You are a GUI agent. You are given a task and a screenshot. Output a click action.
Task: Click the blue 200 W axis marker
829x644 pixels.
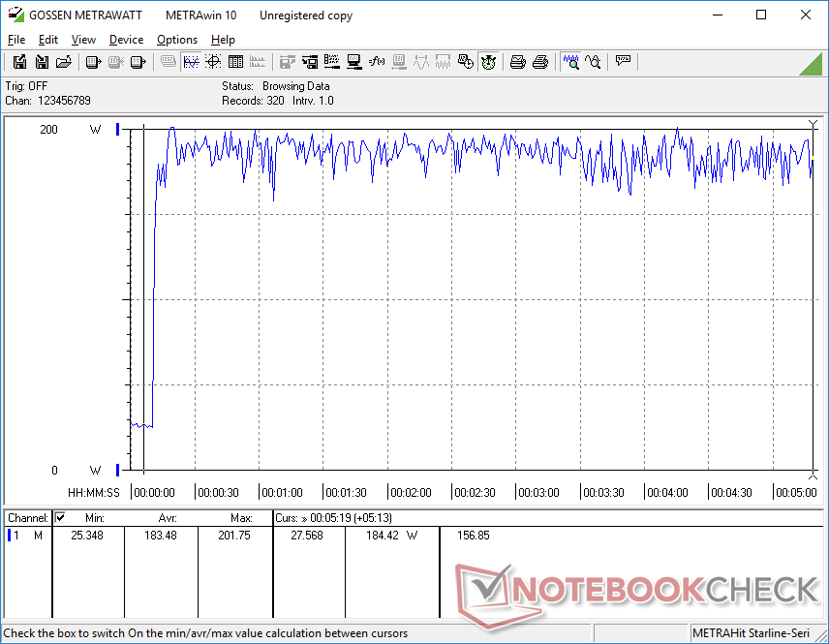(117, 129)
